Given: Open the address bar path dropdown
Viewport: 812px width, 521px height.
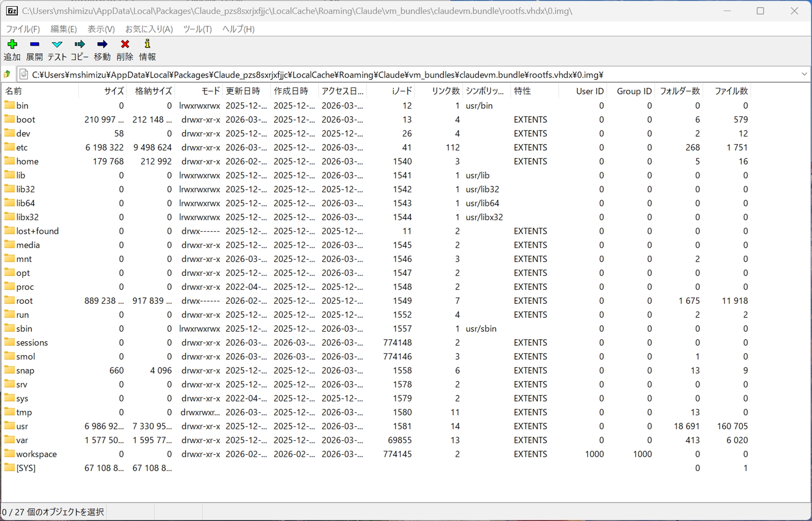Looking at the screenshot, I should [x=804, y=74].
